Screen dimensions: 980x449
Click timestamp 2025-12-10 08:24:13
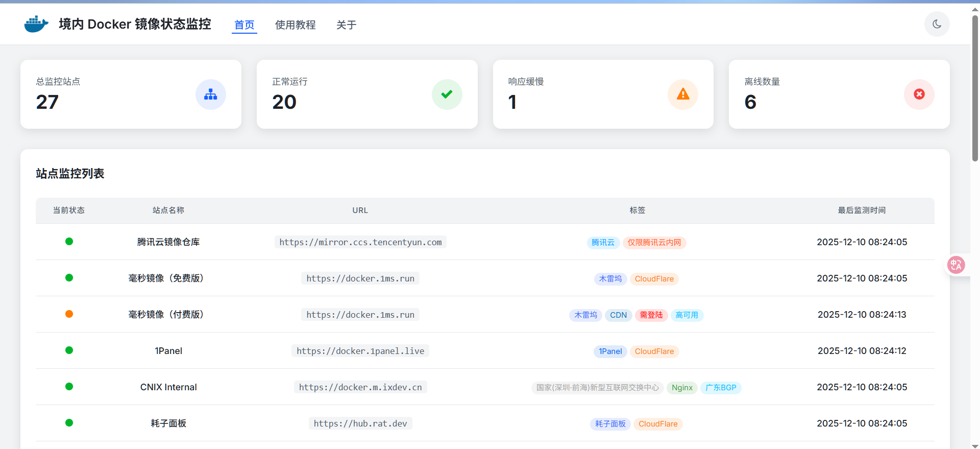click(862, 315)
